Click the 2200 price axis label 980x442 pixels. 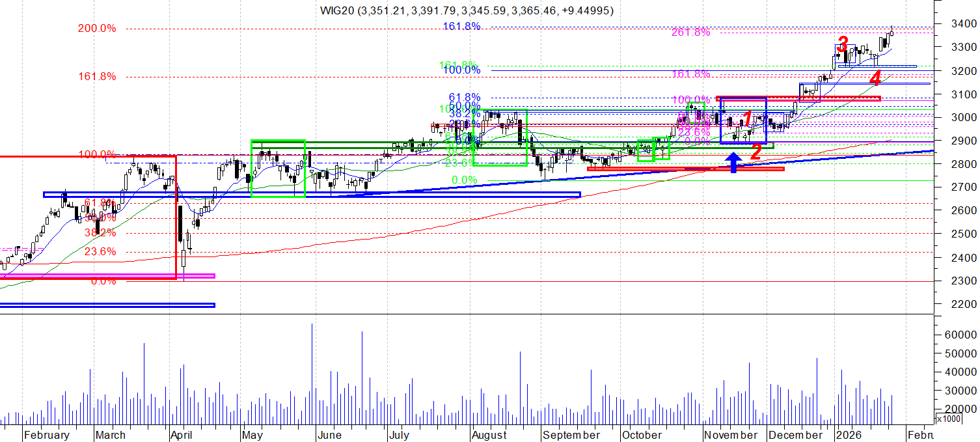coord(964,304)
